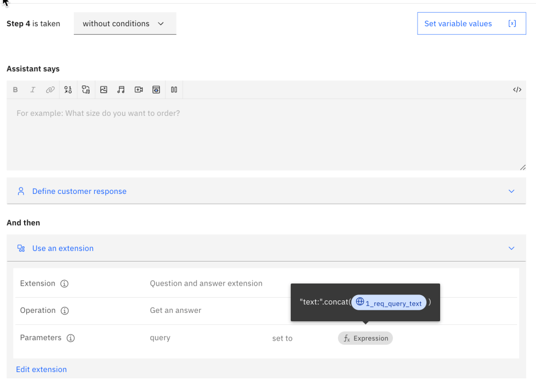Open the Edit extension link
The height and width of the screenshot is (392, 536).
click(x=41, y=369)
